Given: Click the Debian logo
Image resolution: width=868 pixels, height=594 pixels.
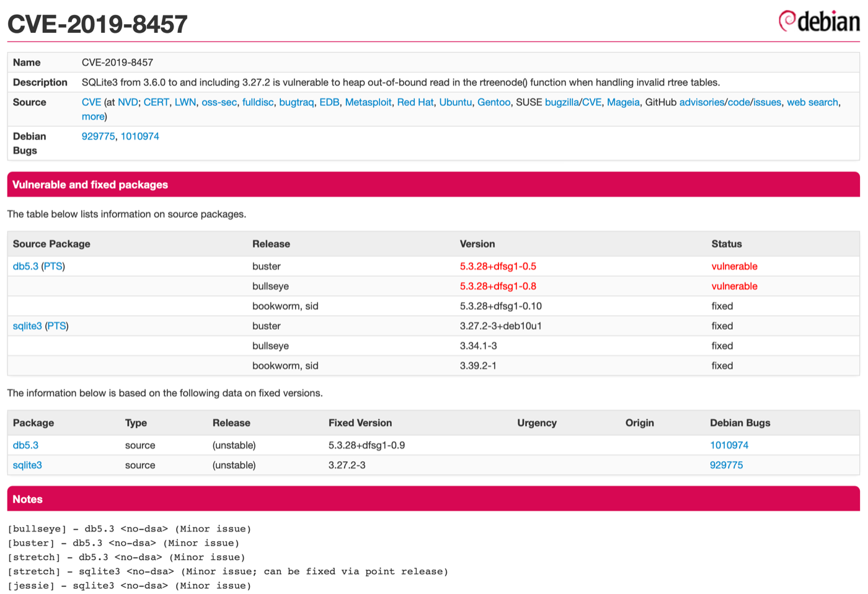Looking at the screenshot, I should coord(819,21).
